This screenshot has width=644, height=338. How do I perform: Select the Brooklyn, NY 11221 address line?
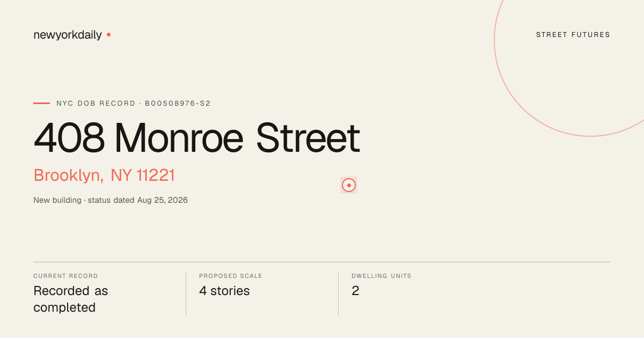(104, 175)
